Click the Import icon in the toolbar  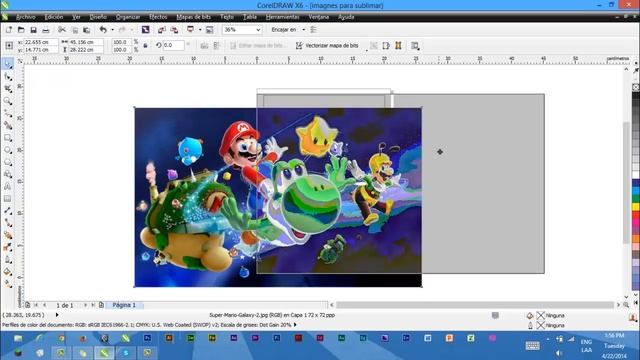[x=162, y=30]
